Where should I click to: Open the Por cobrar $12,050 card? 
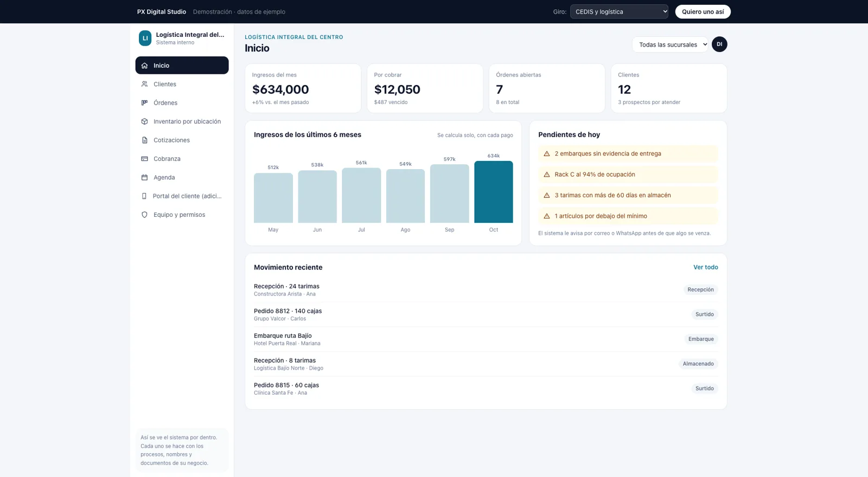pos(425,88)
